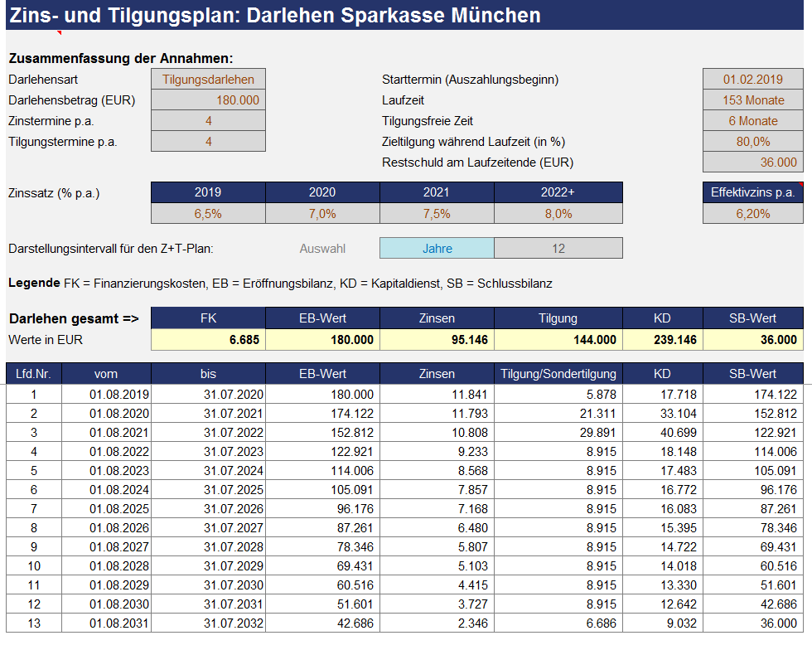Click the red comment marker on Effektivzins header
812x650 pixels.
pos(800,184)
